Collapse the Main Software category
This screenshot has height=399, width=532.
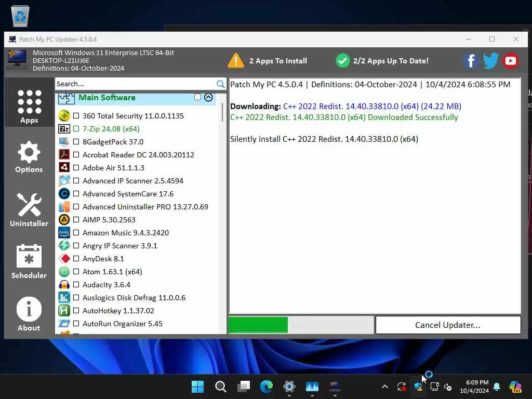[208, 97]
